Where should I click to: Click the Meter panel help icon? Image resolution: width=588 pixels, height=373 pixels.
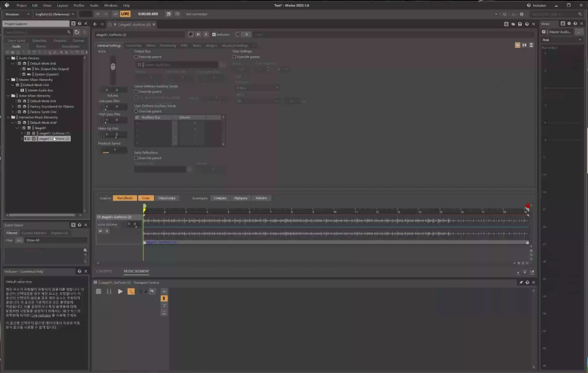click(x=575, y=23)
